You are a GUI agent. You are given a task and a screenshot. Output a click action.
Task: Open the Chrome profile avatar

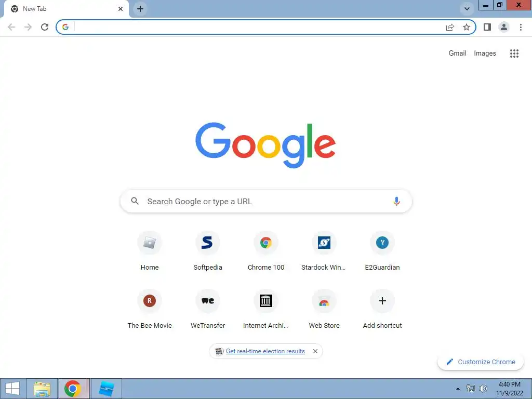point(504,27)
